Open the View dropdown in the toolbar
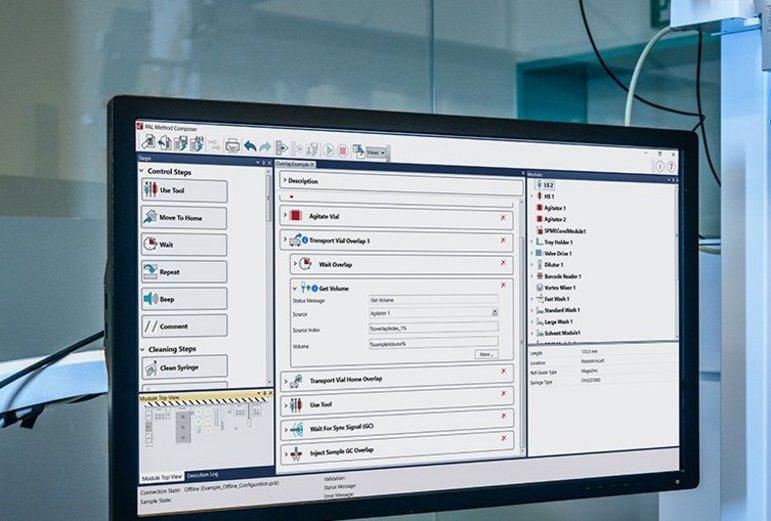The height and width of the screenshot is (521, 771). coord(376,152)
